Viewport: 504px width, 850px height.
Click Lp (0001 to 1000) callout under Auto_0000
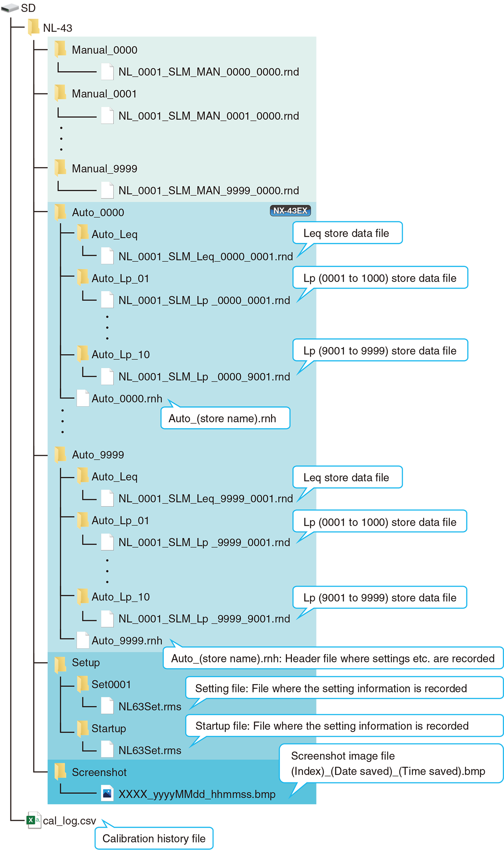coord(380,277)
